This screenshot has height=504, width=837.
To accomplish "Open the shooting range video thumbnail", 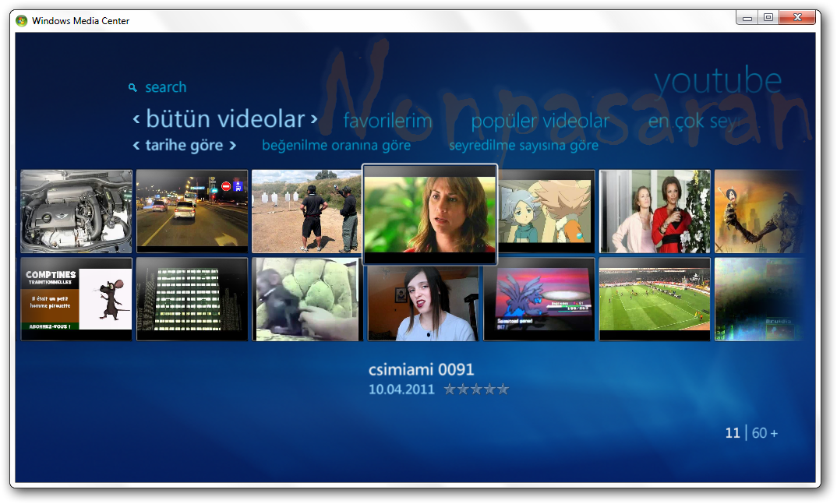I will [306, 211].
